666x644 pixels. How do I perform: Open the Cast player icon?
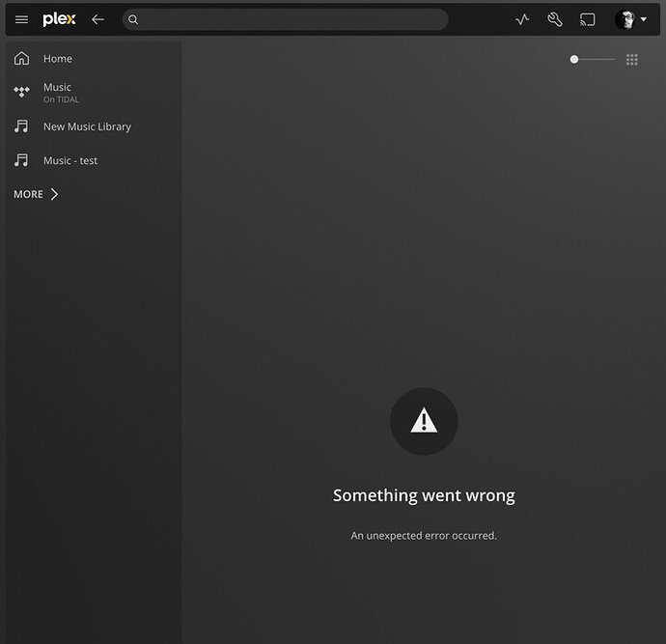click(x=588, y=19)
